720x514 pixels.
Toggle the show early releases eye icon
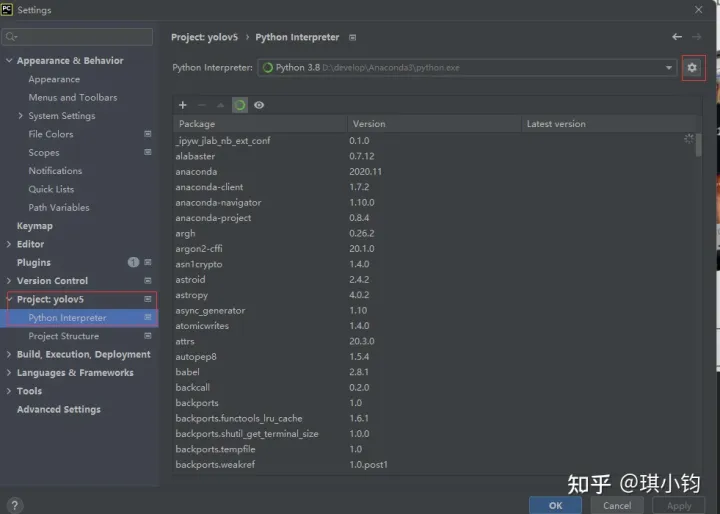coord(259,105)
